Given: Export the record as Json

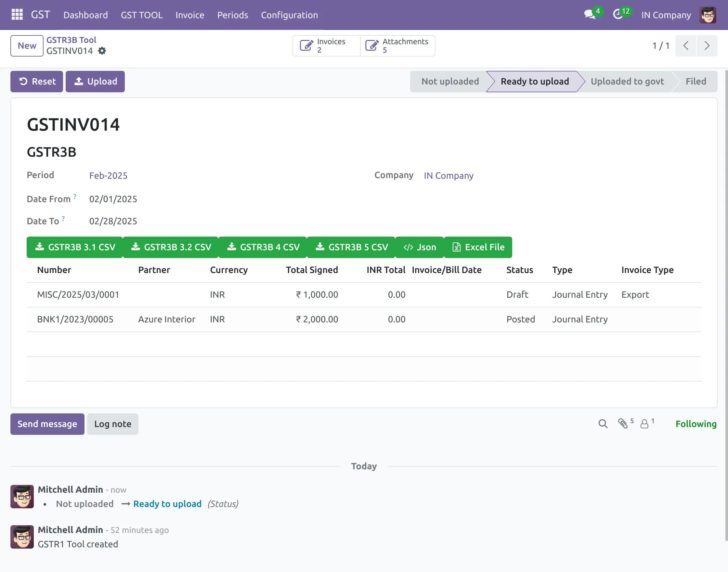Looking at the screenshot, I should click(419, 247).
